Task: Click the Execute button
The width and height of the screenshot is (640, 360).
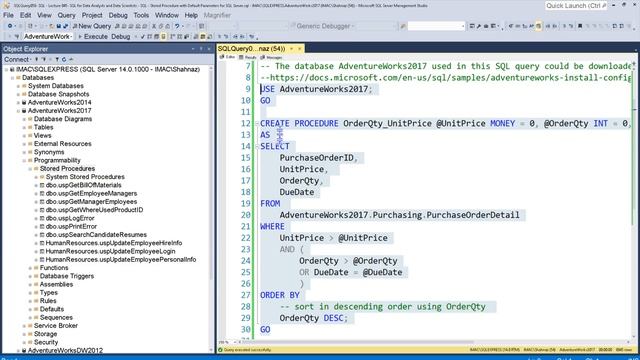Action: click(x=93, y=37)
